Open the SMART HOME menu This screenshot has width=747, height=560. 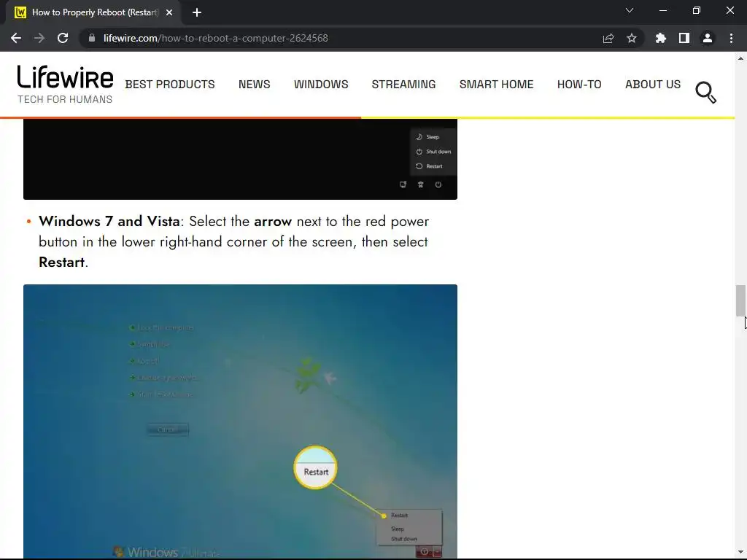coord(496,85)
